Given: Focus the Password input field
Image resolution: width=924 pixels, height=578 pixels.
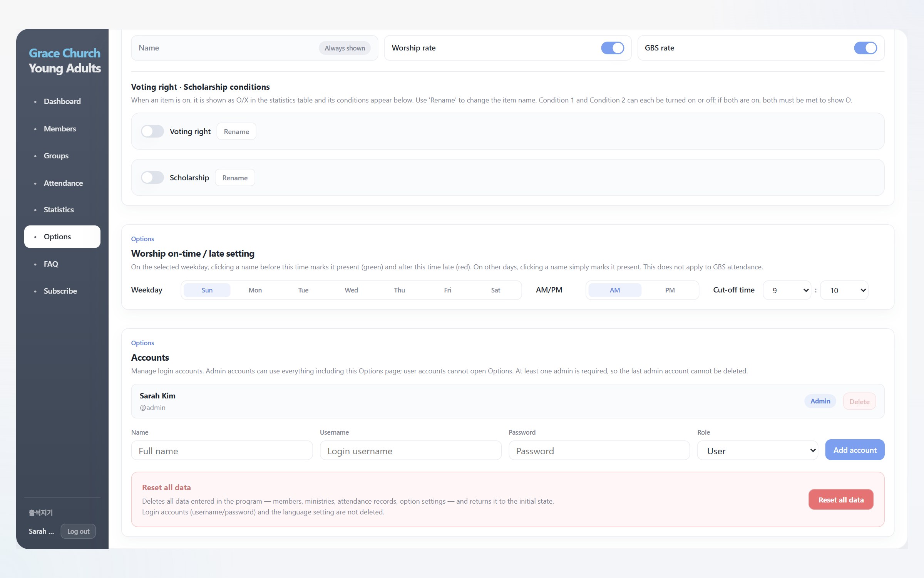Looking at the screenshot, I should tap(599, 450).
